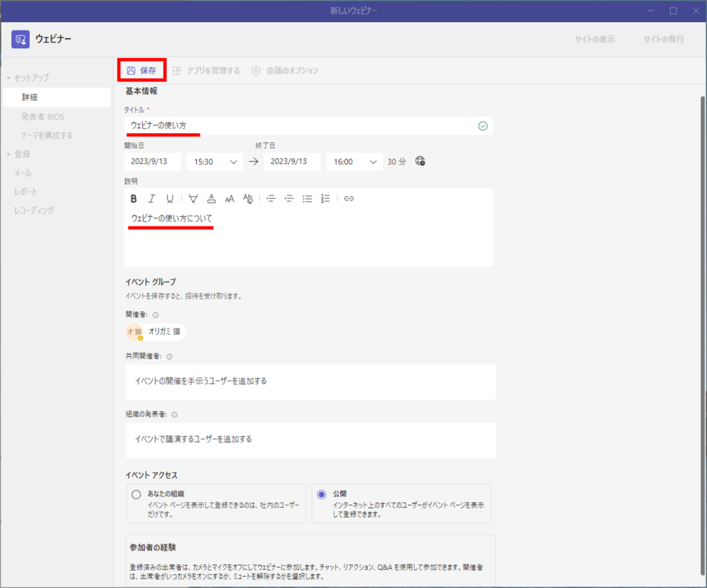Click the insert link icon
Screen dimensions: 707x588
pyautogui.click(x=349, y=199)
